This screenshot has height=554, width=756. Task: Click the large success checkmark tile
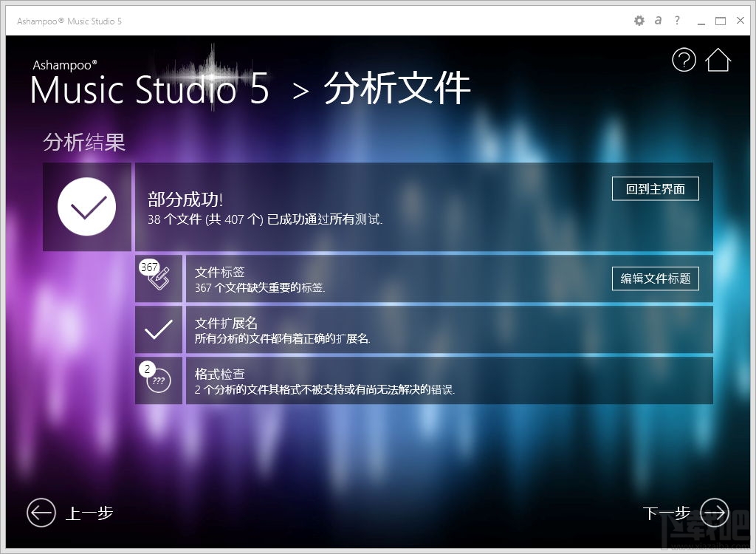click(x=87, y=207)
